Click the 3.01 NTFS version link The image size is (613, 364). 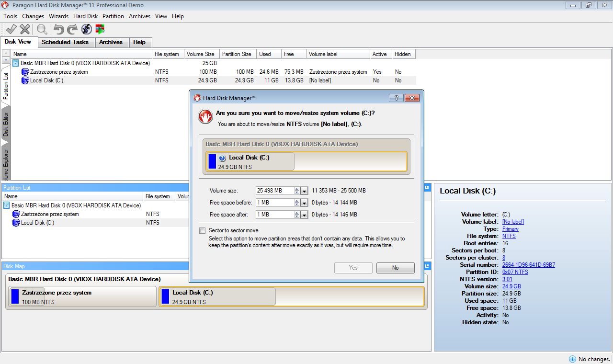(x=507, y=279)
